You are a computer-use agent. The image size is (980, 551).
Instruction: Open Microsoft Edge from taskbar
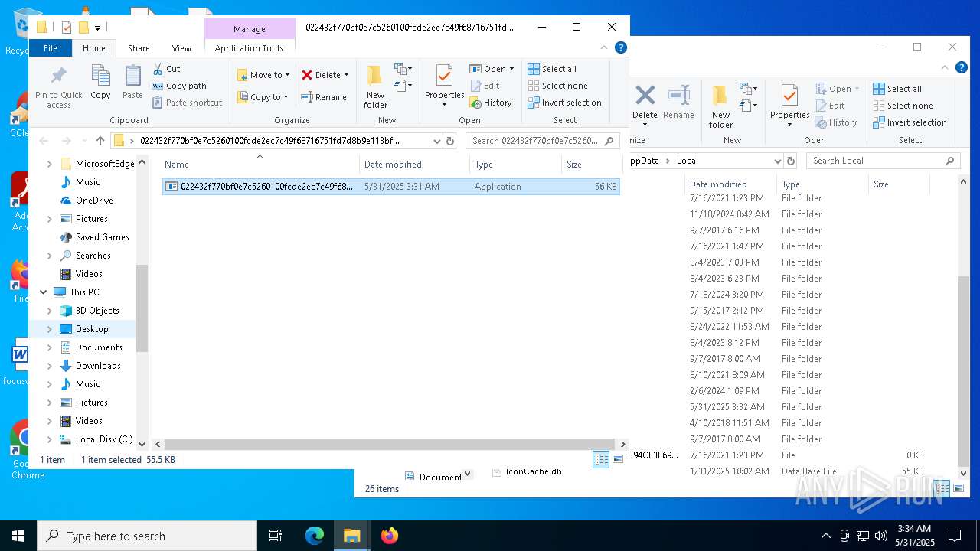[x=315, y=536]
